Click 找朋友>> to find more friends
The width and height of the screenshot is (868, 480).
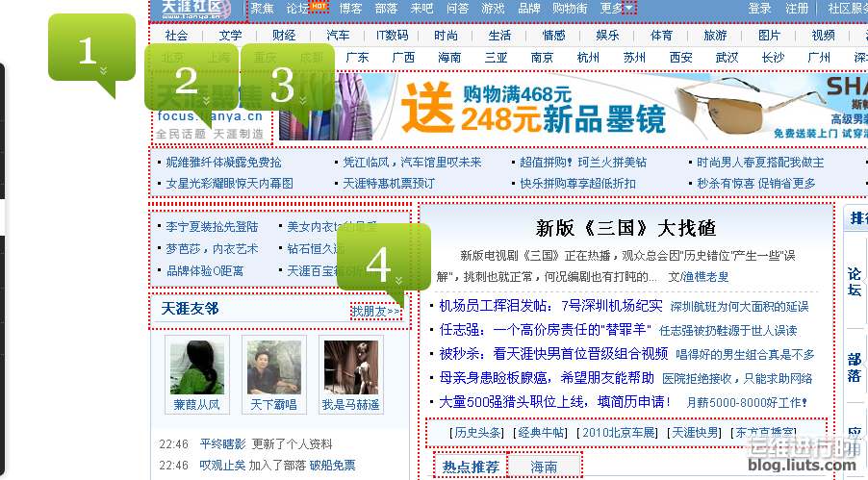pyautogui.click(x=375, y=311)
